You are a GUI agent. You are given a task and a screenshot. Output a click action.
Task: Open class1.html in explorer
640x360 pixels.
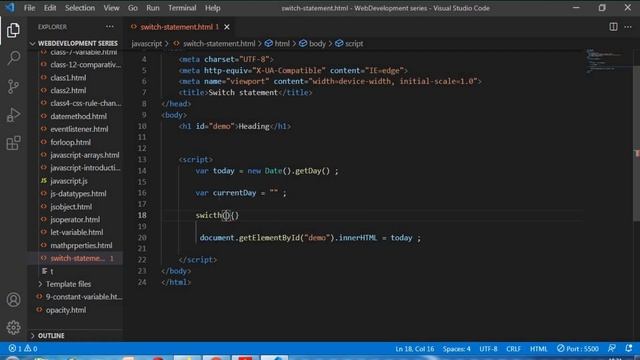click(76, 78)
